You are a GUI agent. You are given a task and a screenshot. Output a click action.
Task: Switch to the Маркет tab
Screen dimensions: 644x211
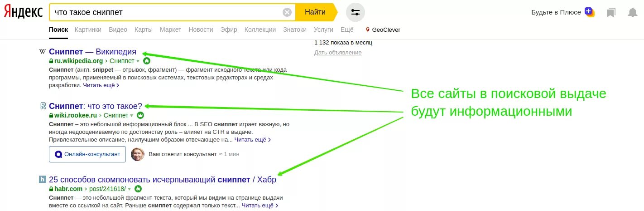tap(170, 29)
